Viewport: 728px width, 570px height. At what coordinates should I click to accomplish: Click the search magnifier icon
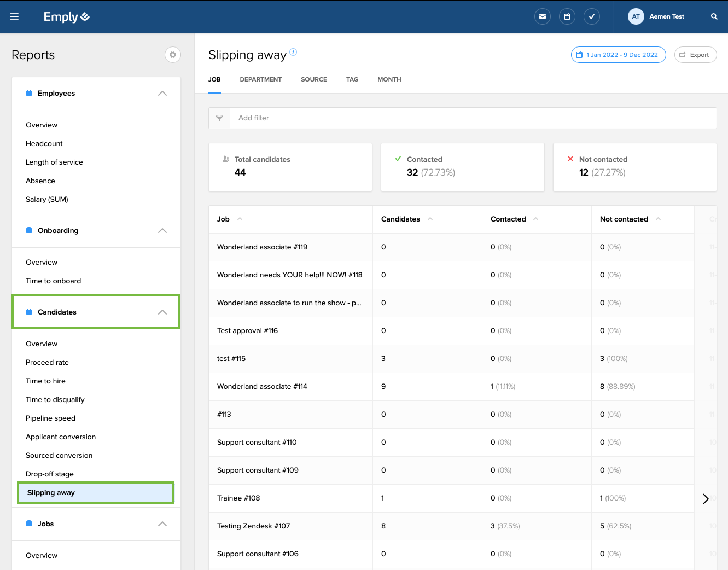[714, 16]
